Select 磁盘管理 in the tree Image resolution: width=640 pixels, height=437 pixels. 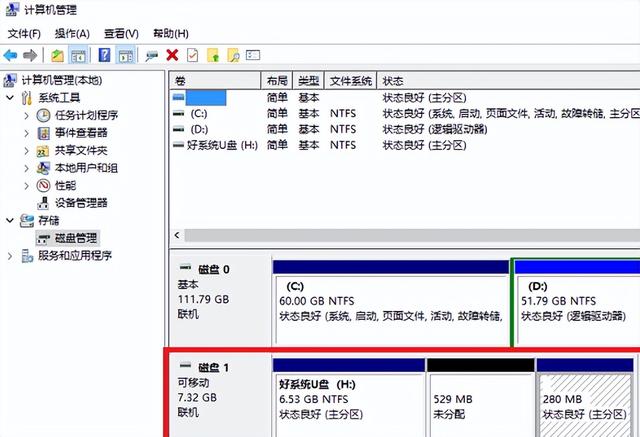pos(76,238)
